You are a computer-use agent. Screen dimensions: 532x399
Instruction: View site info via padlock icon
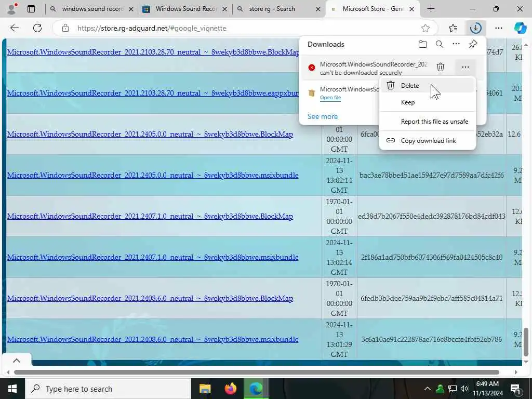point(65,28)
